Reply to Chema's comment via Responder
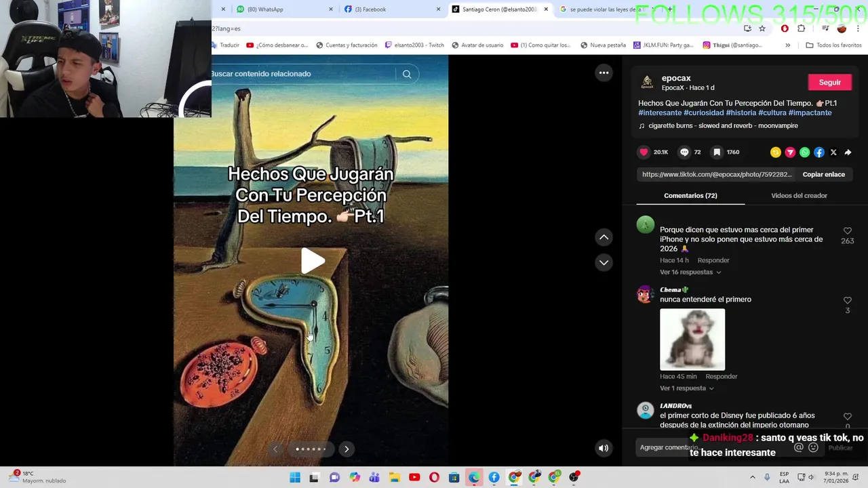Screen dimensions: 868x488 tap(721, 376)
